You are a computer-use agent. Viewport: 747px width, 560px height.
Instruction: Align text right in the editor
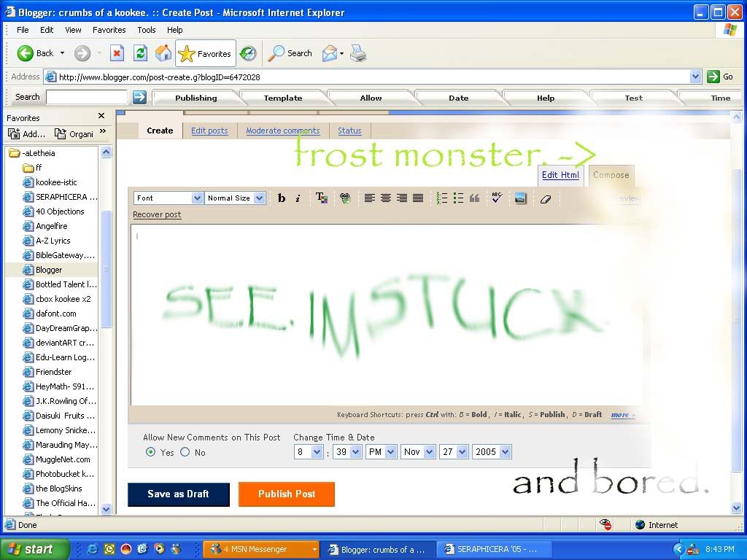click(x=402, y=198)
